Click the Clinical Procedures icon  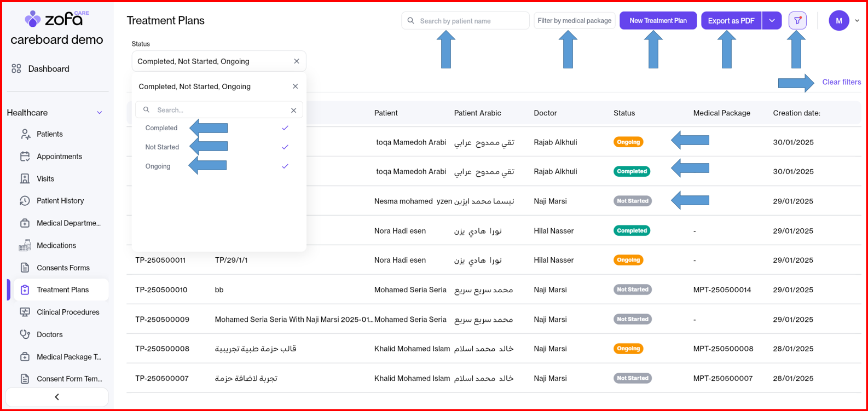(25, 312)
